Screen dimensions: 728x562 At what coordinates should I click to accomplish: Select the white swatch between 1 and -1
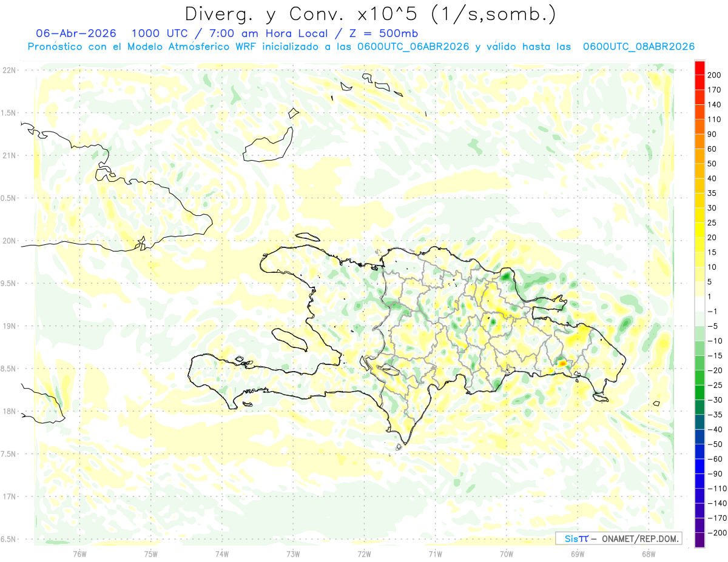click(699, 304)
